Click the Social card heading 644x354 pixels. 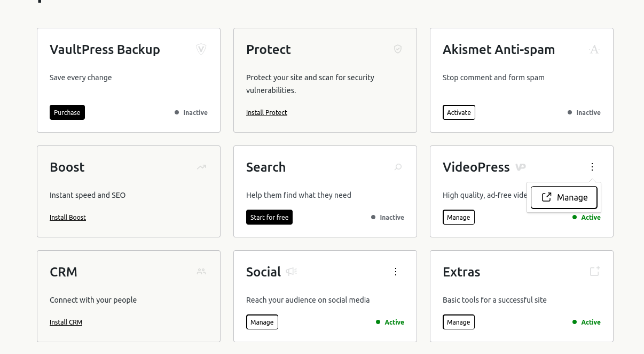tap(263, 272)
